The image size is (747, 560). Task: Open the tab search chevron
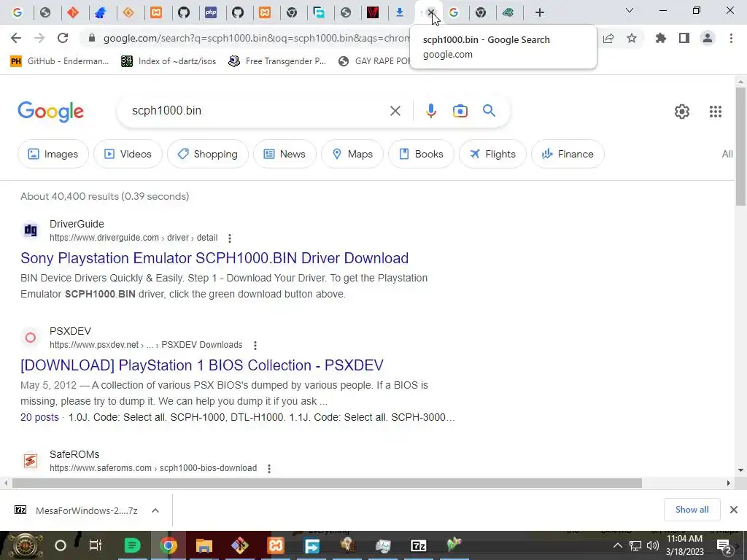click(x=630, y=10)
